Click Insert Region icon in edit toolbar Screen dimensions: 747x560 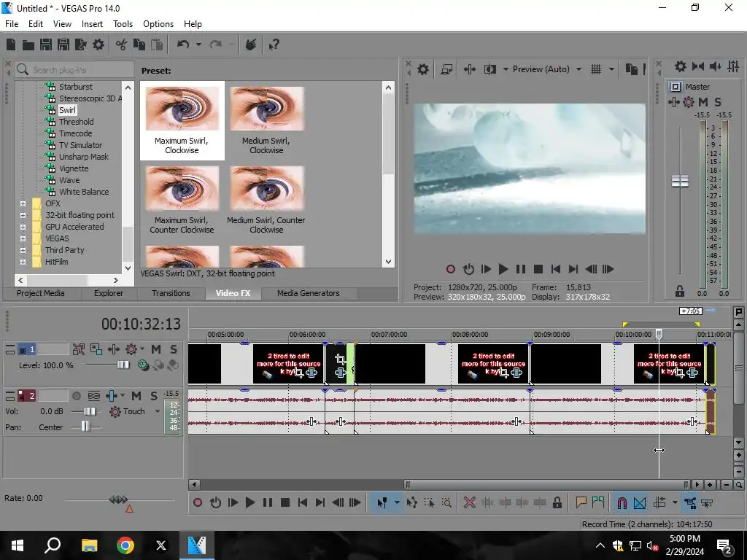click(598, 502)
